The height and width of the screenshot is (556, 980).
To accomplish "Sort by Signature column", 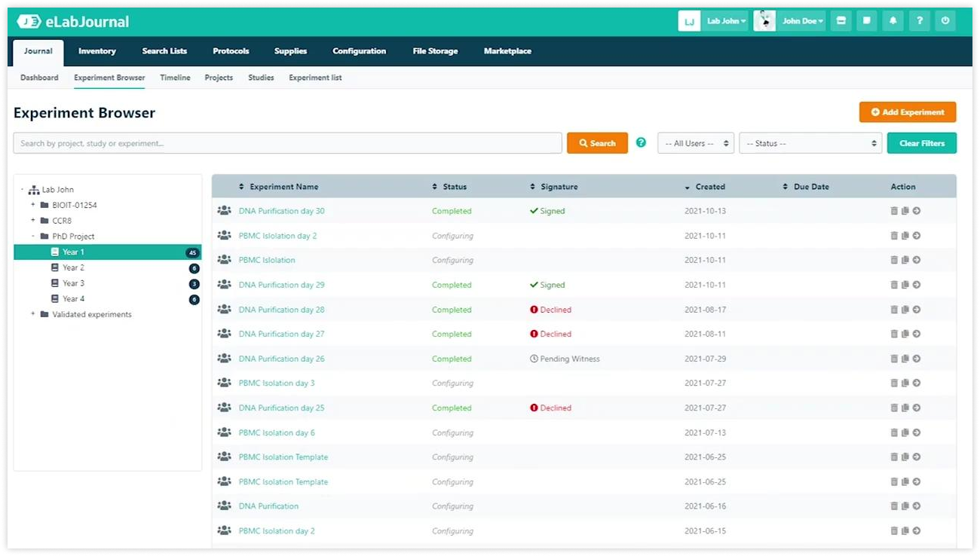I will click(554, 187).
